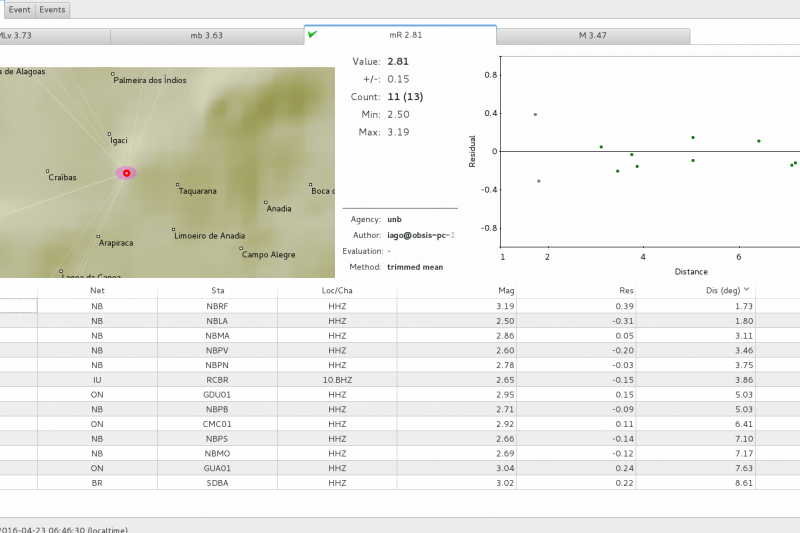Click the red epicenter marker on the map
Image resolution: width=800 pixels, height=533 pixels.
click(x=126, y=173)
